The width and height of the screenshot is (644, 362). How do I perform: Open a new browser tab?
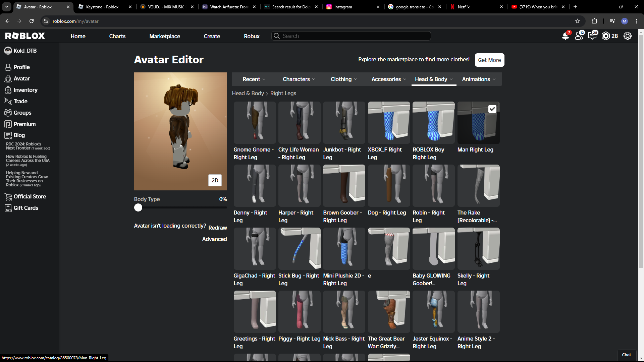coord(575,7)
